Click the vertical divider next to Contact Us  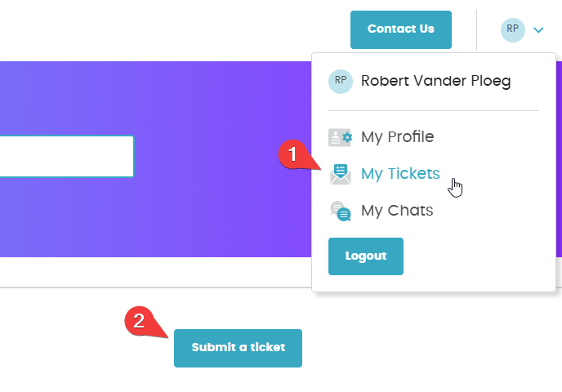tap(476, 30)
